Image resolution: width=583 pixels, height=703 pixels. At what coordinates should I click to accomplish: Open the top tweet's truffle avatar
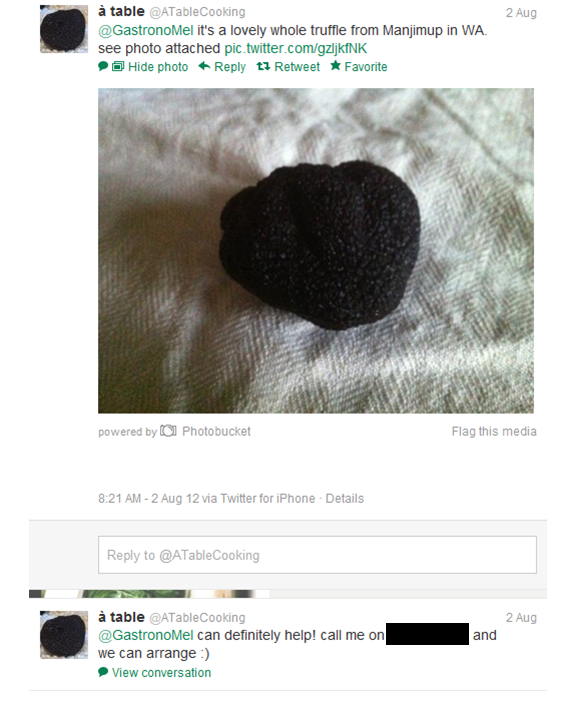64,29
